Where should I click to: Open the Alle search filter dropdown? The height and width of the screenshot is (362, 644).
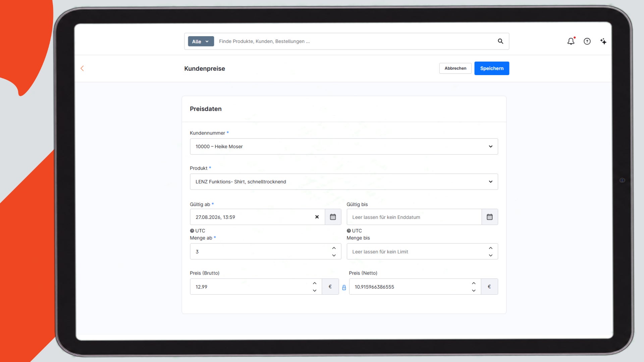(x=201, y=41)
